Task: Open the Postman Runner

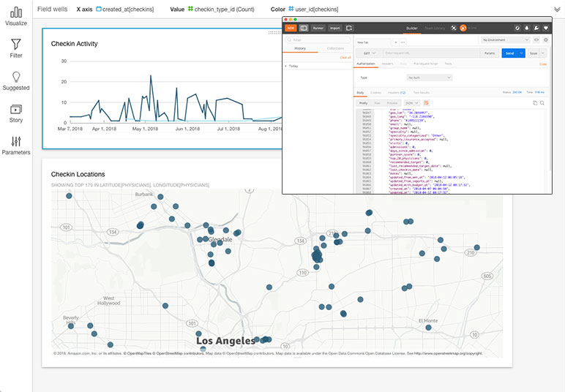Action: point(318,28)
